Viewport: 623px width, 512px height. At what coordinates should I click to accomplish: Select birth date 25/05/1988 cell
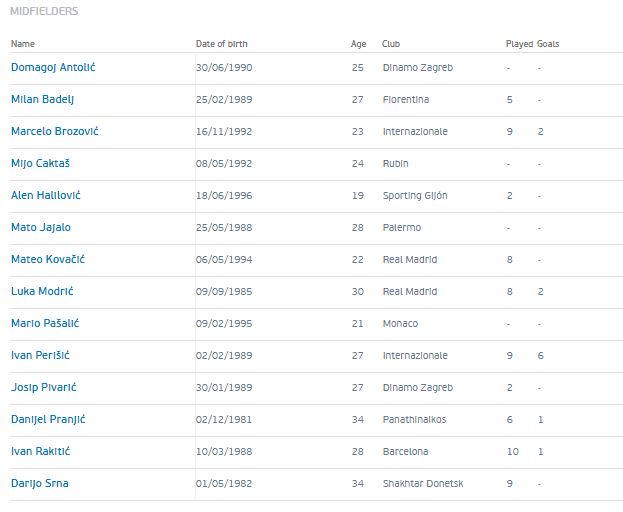[x=224, y=228]
